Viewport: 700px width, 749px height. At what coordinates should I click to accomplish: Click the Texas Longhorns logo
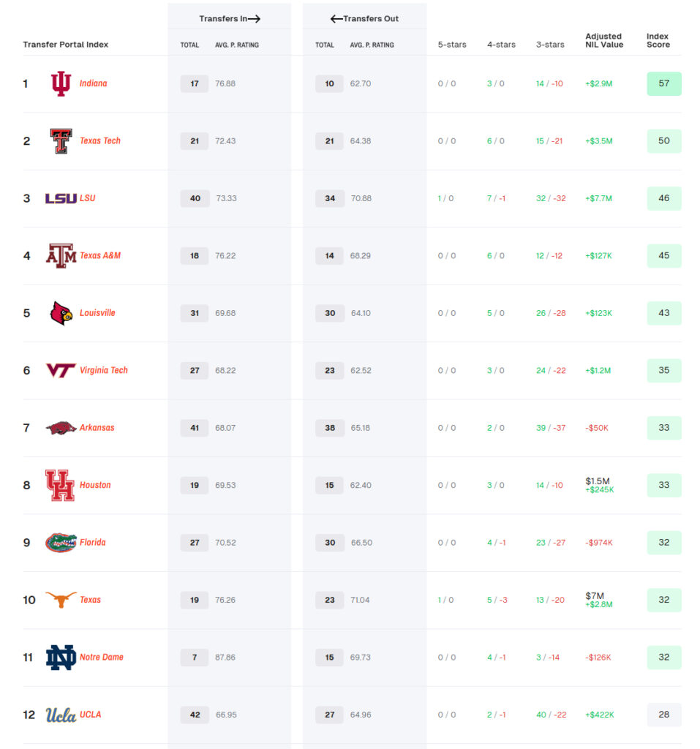click(x=61, y=600)
